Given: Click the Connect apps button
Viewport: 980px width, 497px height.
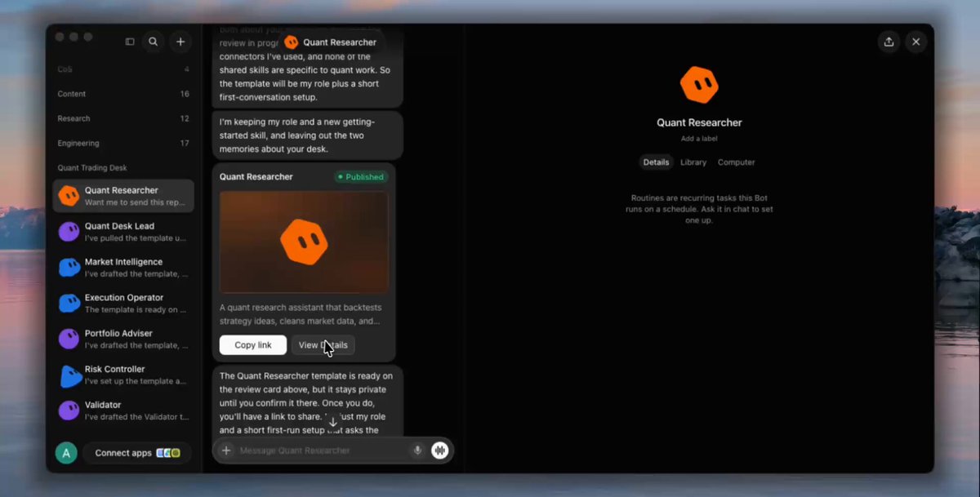Looking at the screenshot, I should coord(137,453).
